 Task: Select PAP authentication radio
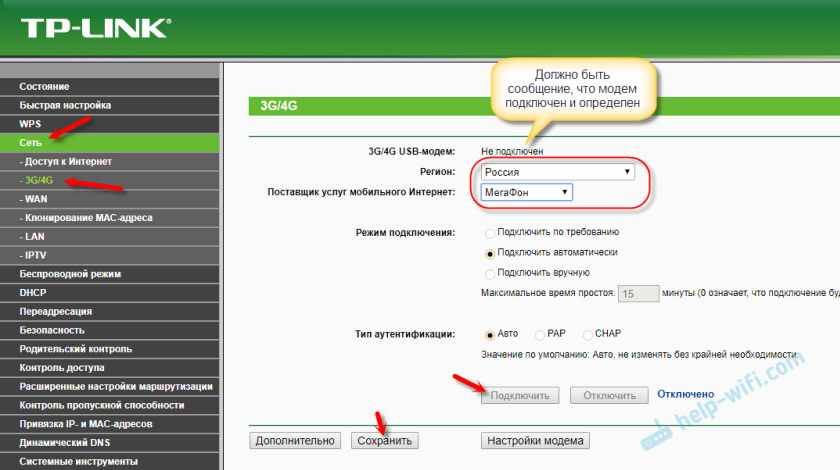point(539,335)
